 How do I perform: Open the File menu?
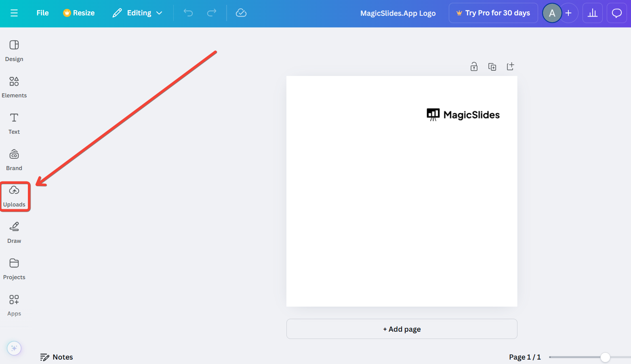42,13
